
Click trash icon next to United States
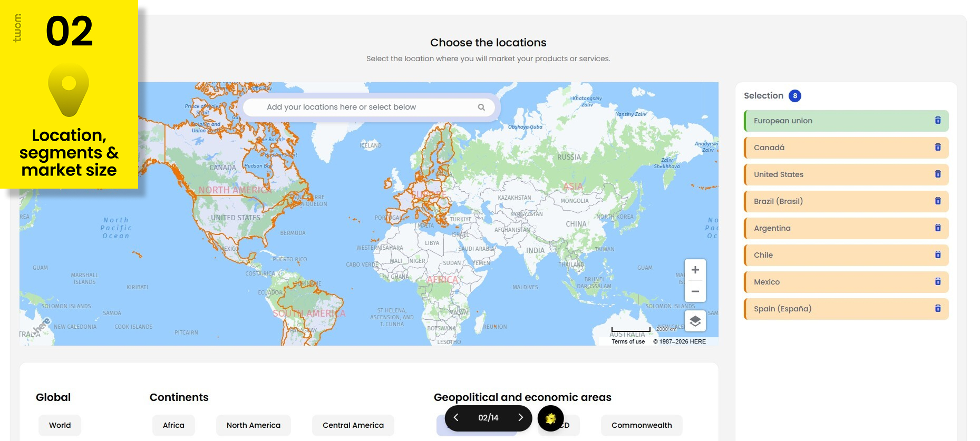click(937, 174)
